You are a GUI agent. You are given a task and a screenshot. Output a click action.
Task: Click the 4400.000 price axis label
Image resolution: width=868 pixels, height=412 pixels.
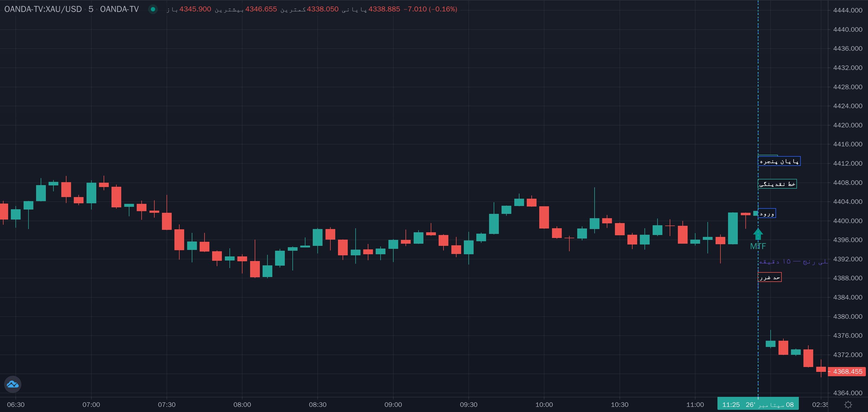point(847,221)
